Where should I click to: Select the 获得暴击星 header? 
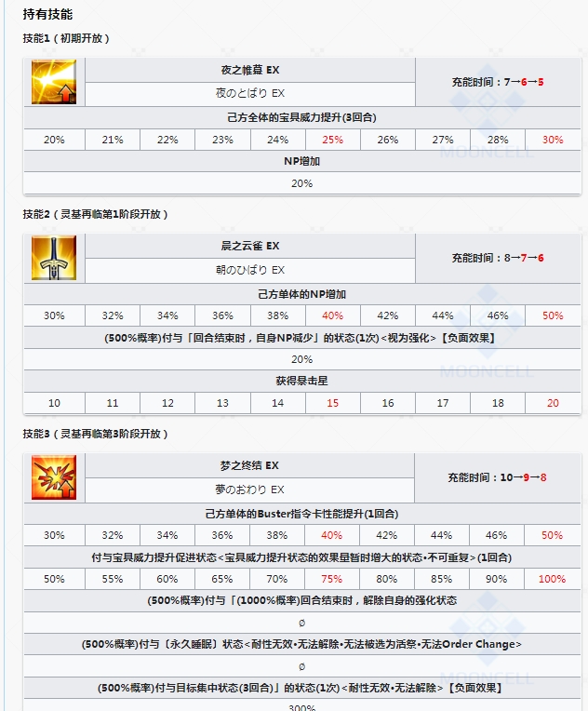(302, 381)
